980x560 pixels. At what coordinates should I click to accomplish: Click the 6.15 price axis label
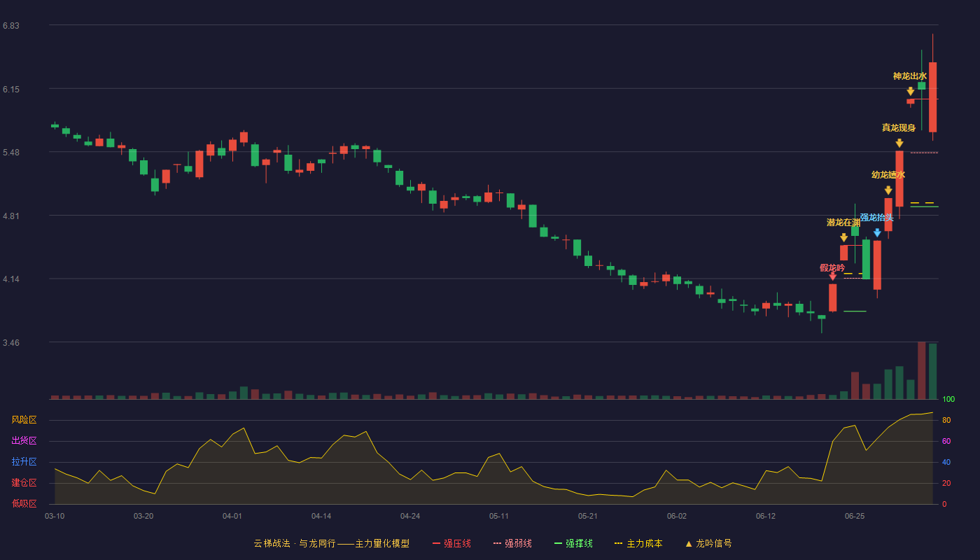(x=10, y=90)
